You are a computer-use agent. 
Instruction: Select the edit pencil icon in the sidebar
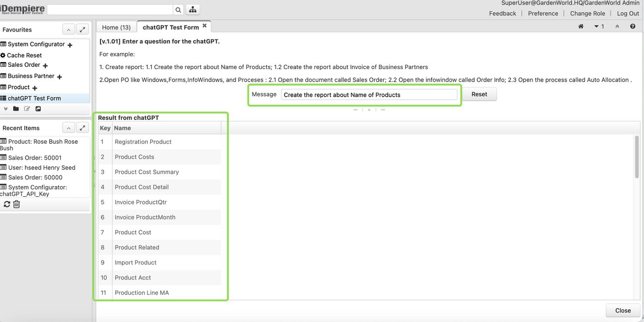tap(27, 108)
